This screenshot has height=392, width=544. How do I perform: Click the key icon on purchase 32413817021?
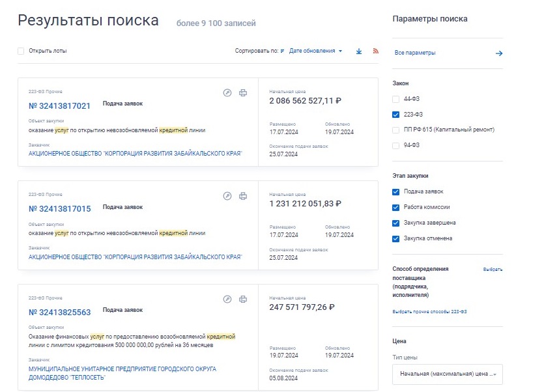pyautogui.click(x=227, y=92)
